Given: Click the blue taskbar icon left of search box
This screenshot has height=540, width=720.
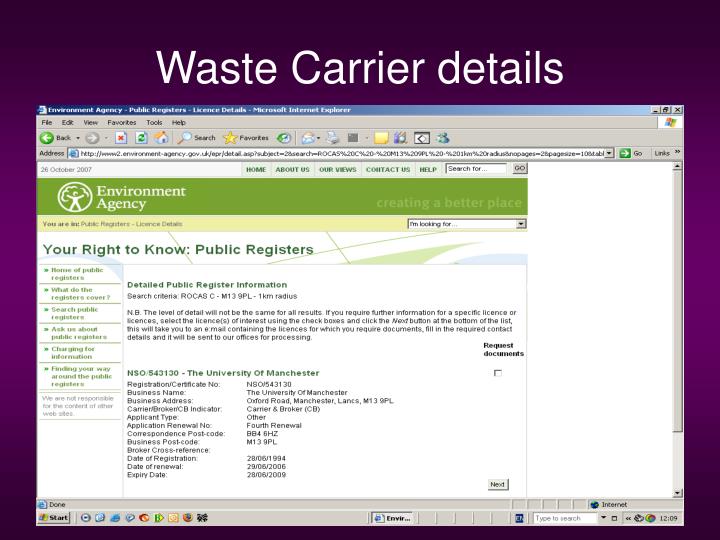Looking at the screenshot, I should tap(520, 518).
